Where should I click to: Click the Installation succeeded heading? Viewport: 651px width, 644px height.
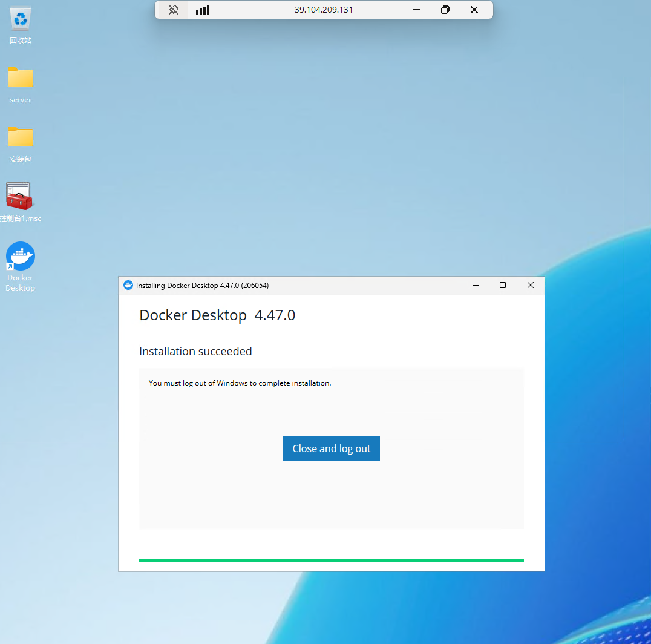(195, 351)
